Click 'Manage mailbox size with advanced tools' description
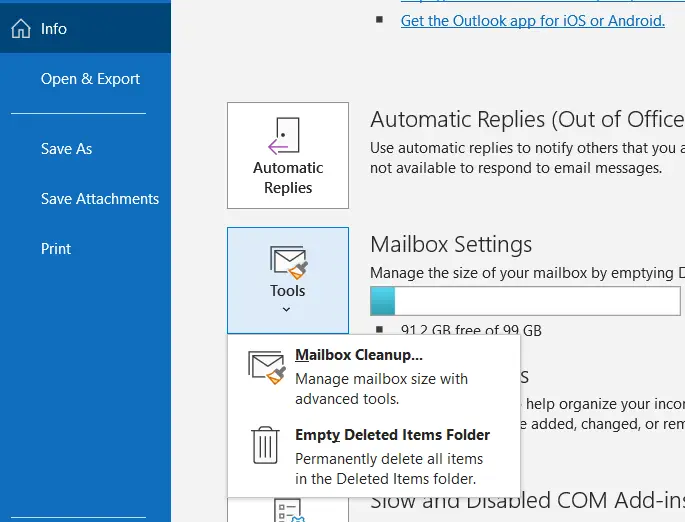 [381, 389]
